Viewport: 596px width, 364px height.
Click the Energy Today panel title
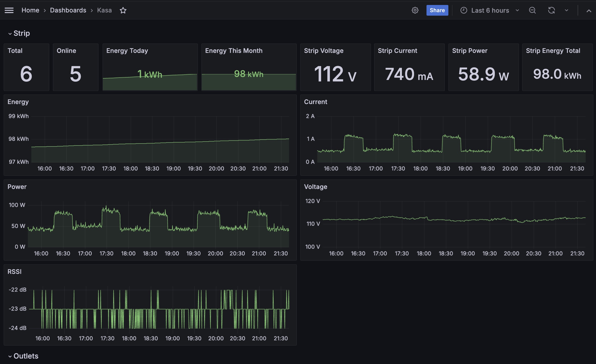tap(127, 51)
